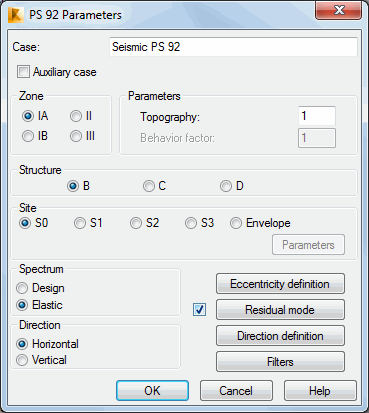369x413 pixels.
Task: Choose site S2 radio button
Action: [x=136, y=223]
